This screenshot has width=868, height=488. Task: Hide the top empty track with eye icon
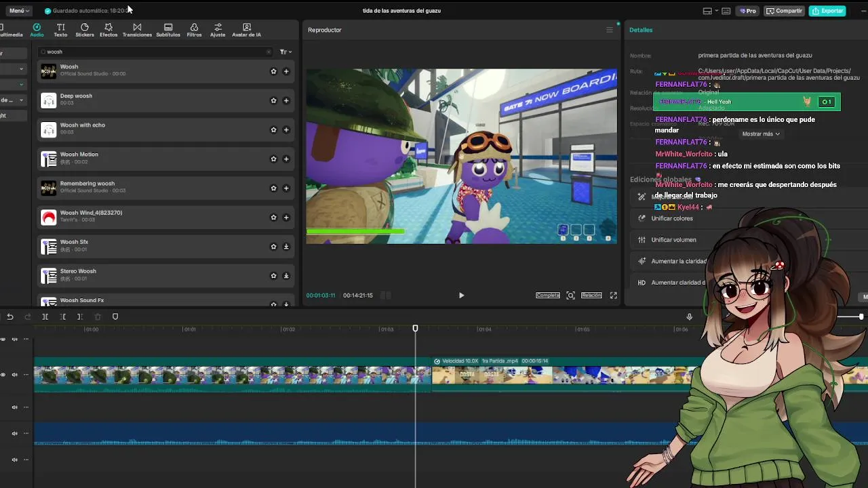pos(3,339)
